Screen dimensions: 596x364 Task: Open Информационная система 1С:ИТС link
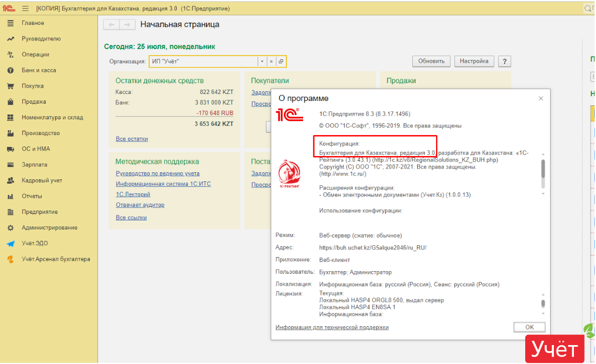163,184
